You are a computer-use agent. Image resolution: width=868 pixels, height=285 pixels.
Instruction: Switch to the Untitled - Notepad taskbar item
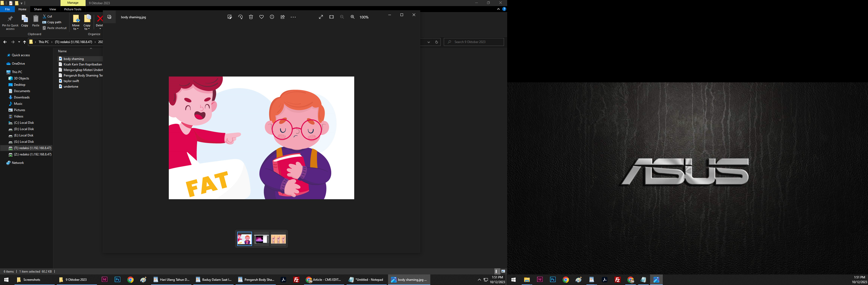[x=367, y=280]
